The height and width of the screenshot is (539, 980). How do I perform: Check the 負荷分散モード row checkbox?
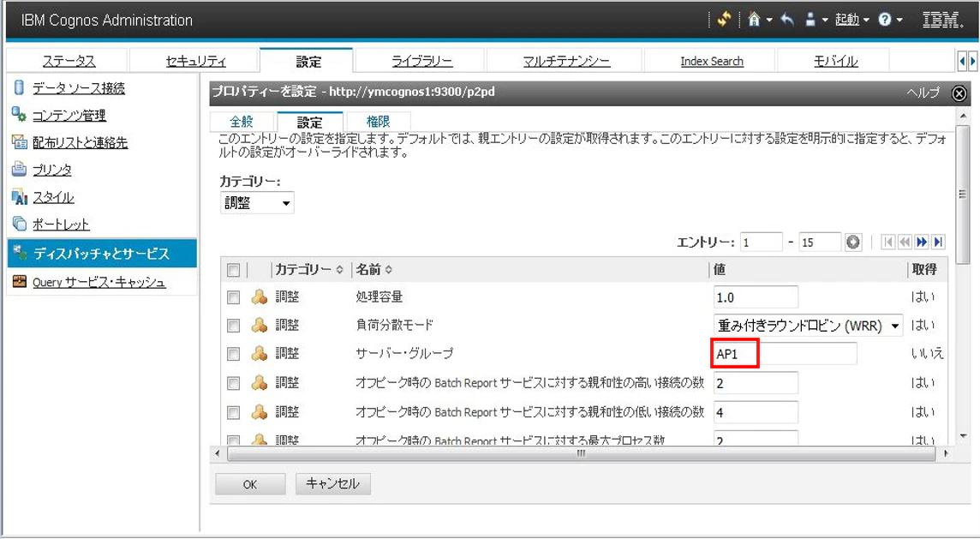coord(233,325)
